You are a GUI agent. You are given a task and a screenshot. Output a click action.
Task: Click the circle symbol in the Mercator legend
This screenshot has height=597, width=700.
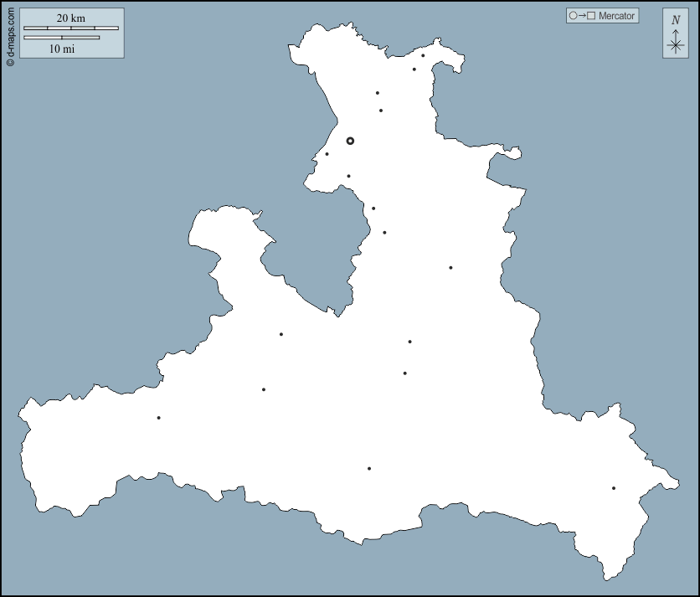(x=573, y=16)
